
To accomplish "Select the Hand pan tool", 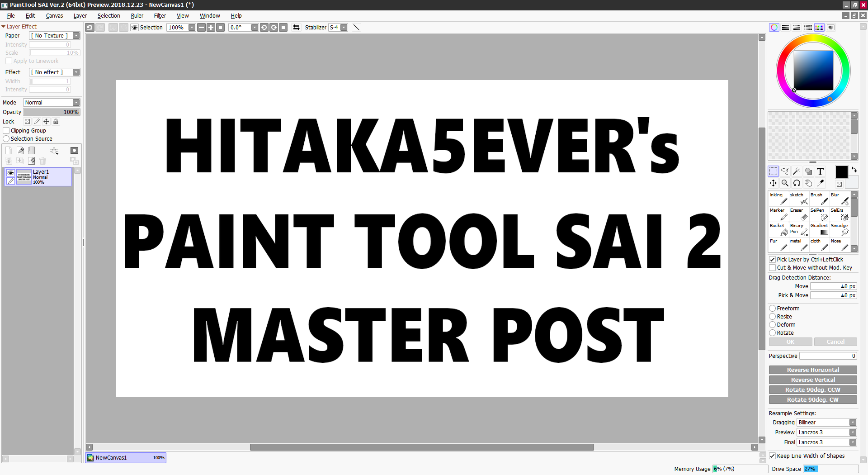I will (808, 183).
